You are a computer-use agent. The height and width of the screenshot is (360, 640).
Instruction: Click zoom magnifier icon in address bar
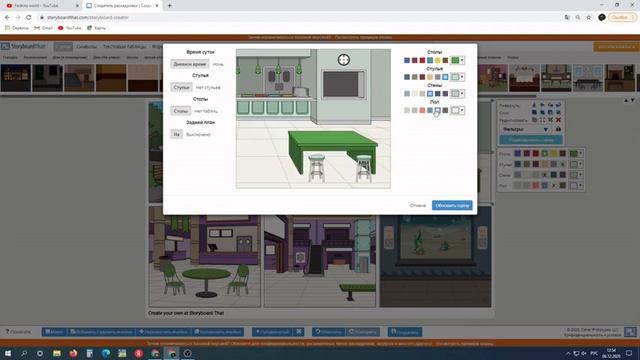tap(578, 18)
